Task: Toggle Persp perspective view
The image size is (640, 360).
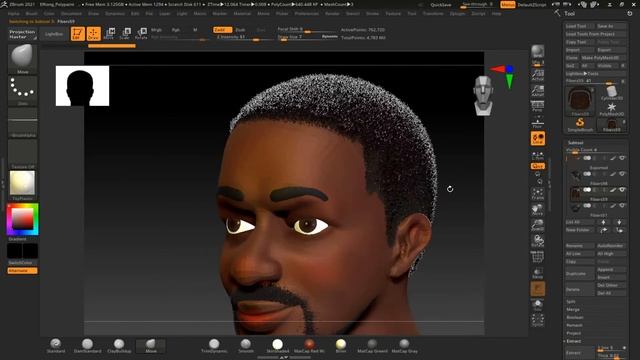Action: tap(538, 107)
